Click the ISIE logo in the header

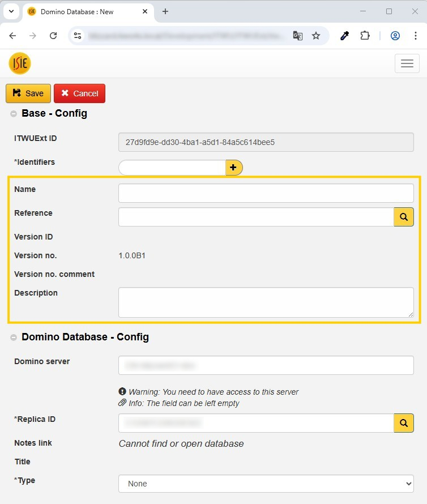20,63
